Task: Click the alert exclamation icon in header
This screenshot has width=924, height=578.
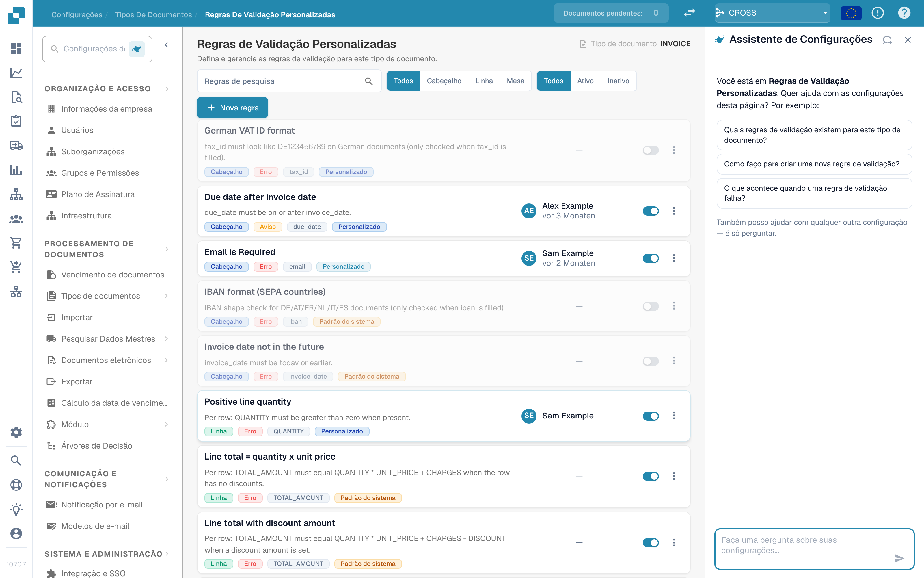Action: click(x=878, y=13)
